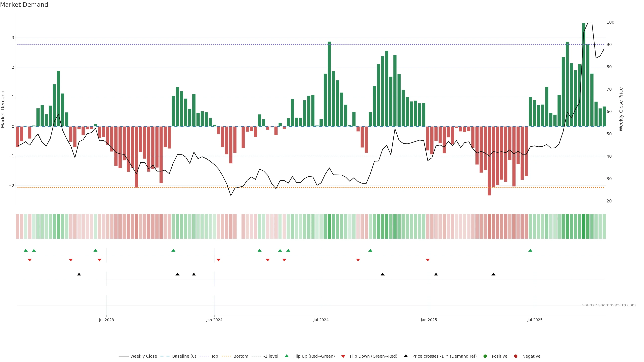Click the Weekly Close Price axis title
The height and width of the screenshot is (362, 644).
[x=621, y=109]
